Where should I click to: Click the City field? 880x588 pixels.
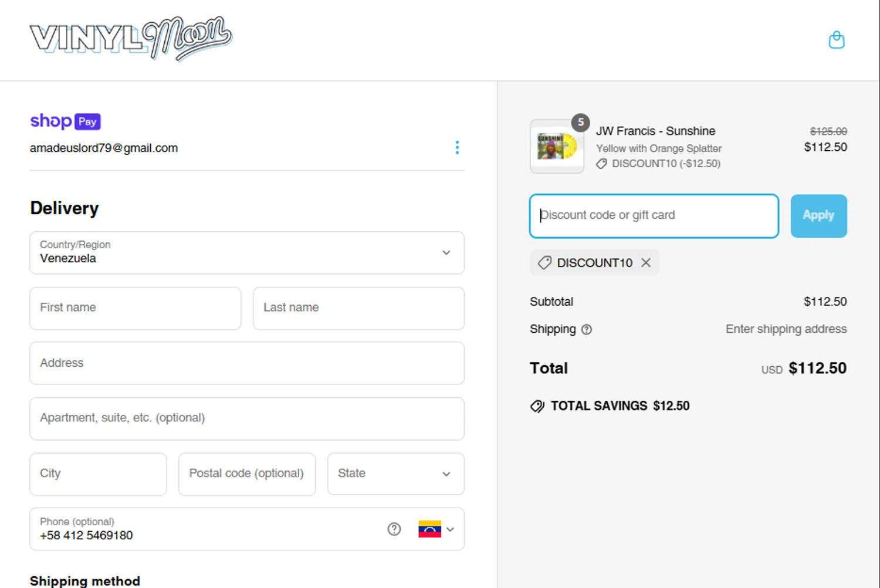98,474
